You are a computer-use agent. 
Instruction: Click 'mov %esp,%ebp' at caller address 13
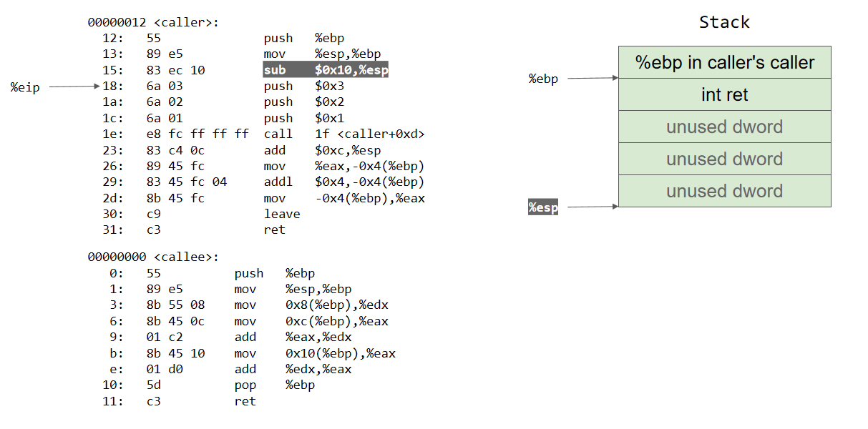[x=322, y=54]
